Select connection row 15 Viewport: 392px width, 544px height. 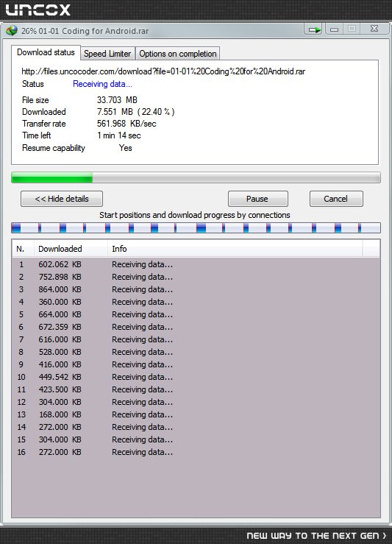click(196, 439)
